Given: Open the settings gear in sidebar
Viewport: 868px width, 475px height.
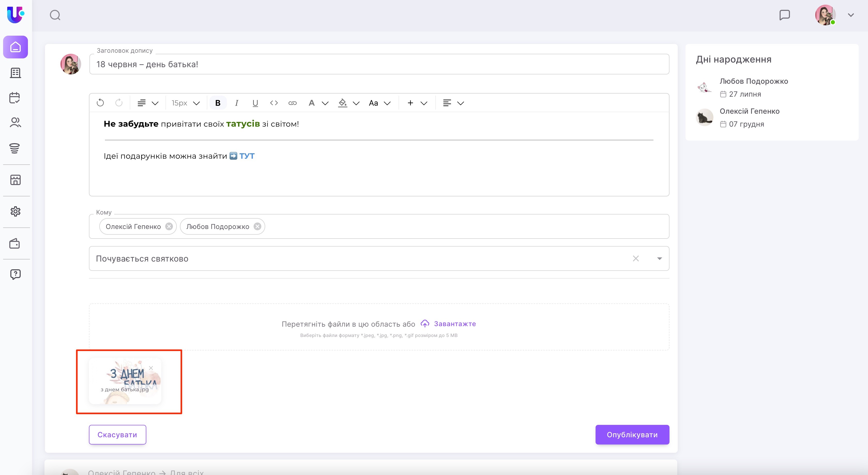Looking at the screenshot, I should pyautogui.click(x=15, y=211).
